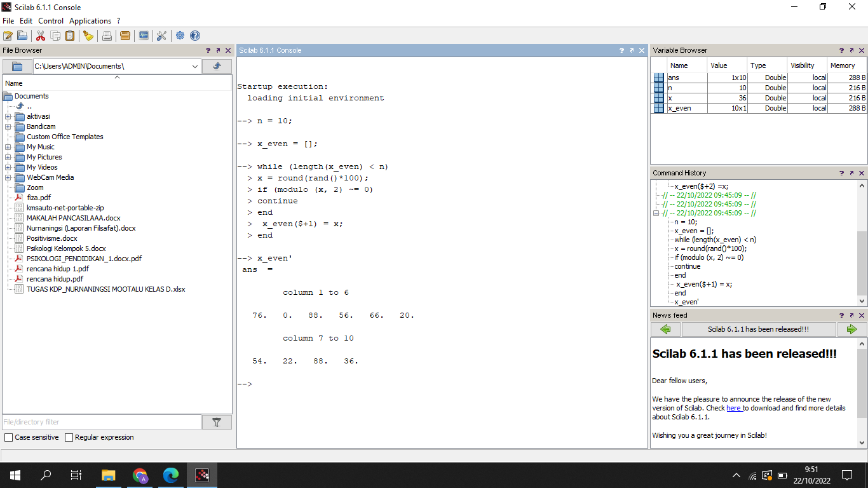Screen dimensions: 868x488
Task: Click variable icon for x_even row
Action: click(659, 108)
